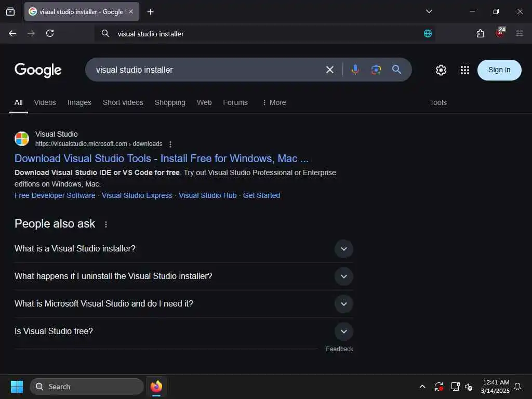Open the Visual Studio Hub sitelink
This screenshot has height=399, width=532.
tap(208, 195)
